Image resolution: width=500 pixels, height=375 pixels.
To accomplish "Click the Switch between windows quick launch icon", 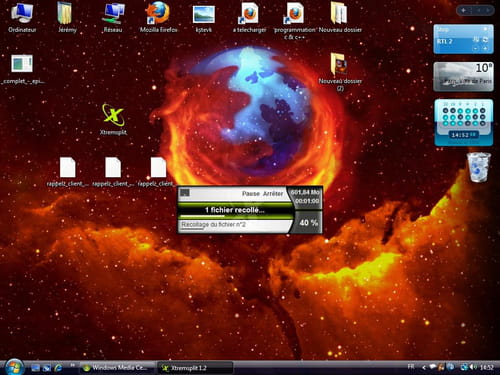I will (47, 368).
